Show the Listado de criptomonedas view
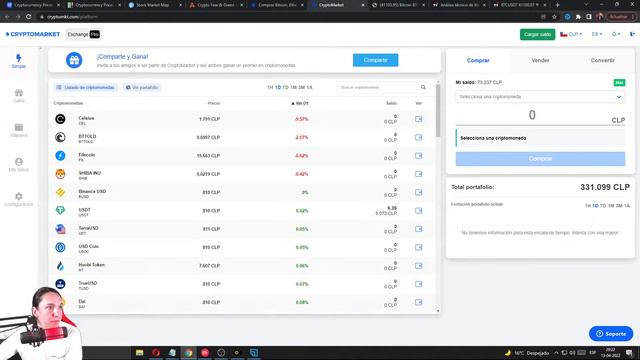The height and width of the screenshot is (360, 640). pyautogui.click(x=85, y=87)
